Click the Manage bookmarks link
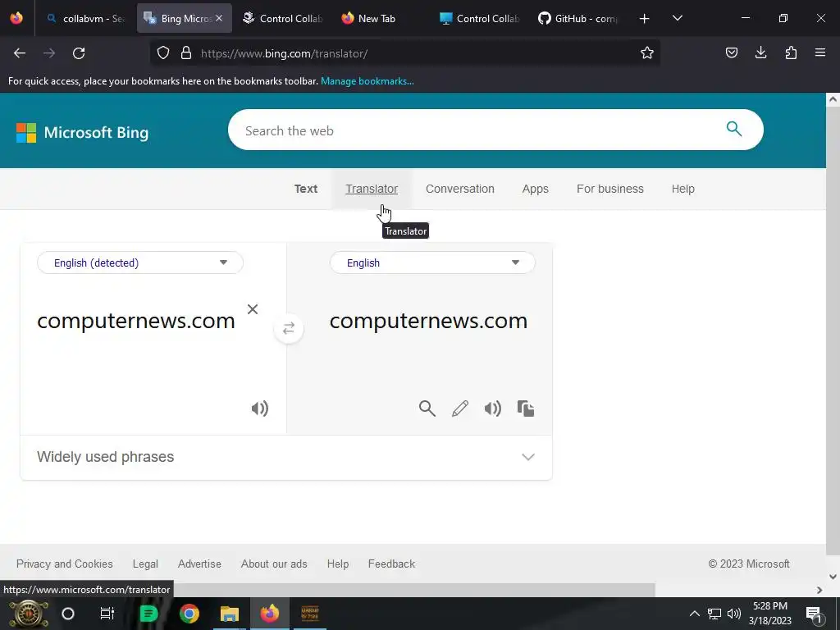840x630 pixels. (x=367, y=81)
